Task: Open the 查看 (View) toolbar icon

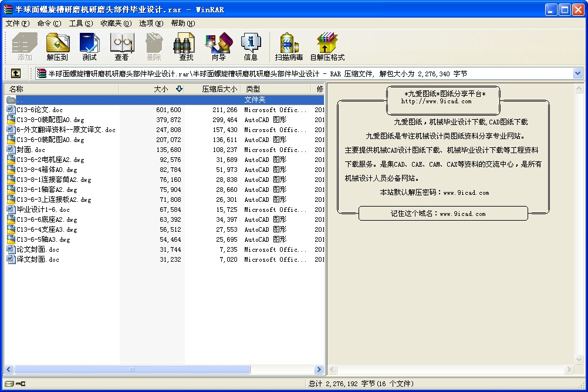Action: (122, 46)
